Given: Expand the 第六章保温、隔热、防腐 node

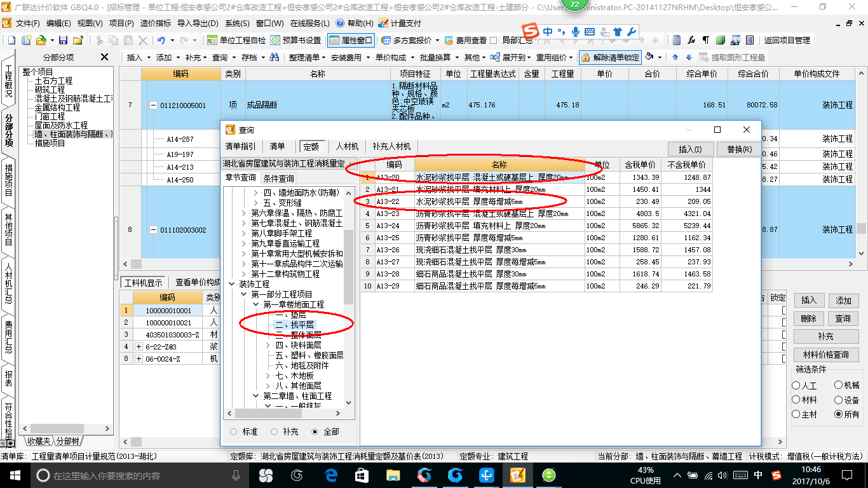Looking at the screenshot, I should click(x=244, y=213).
